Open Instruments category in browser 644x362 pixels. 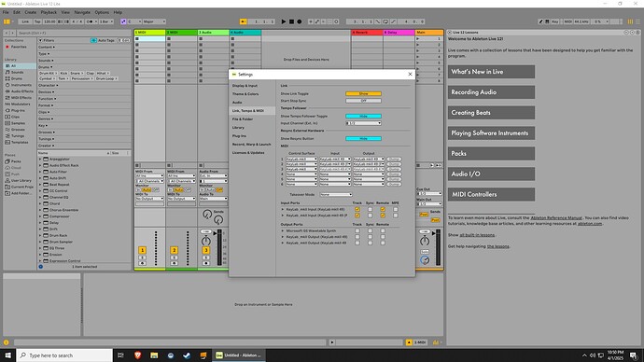(21, 85)
